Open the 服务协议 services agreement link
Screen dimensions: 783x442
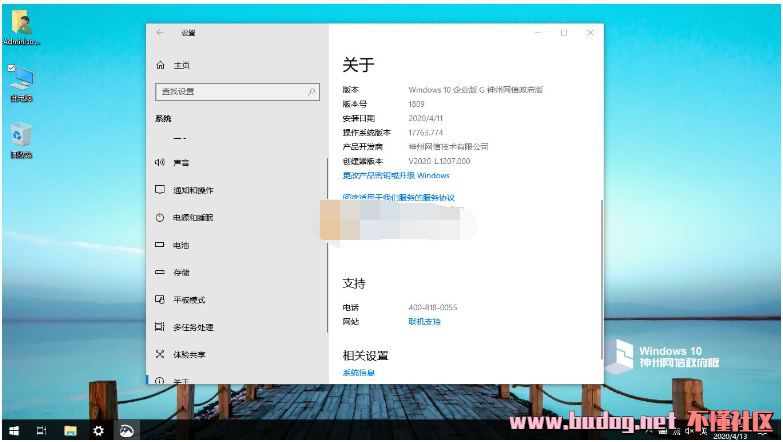click(x=398, y=197)
